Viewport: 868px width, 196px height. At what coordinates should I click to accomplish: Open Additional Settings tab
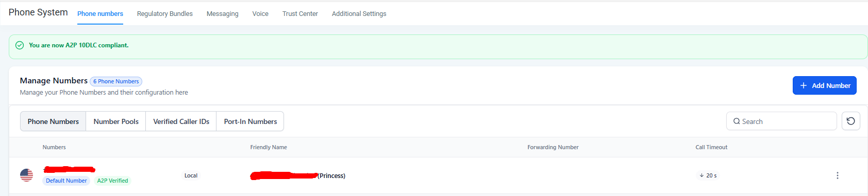click(359, 14)
